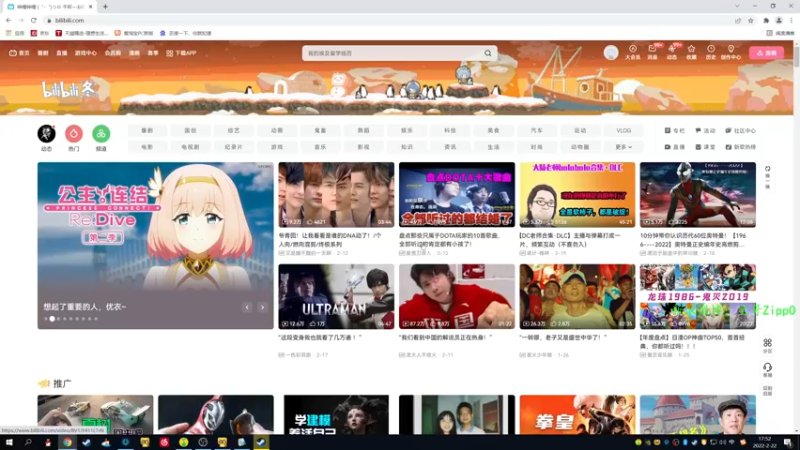
Task: Open 会员购 in the top navigation
Action: 113,53
